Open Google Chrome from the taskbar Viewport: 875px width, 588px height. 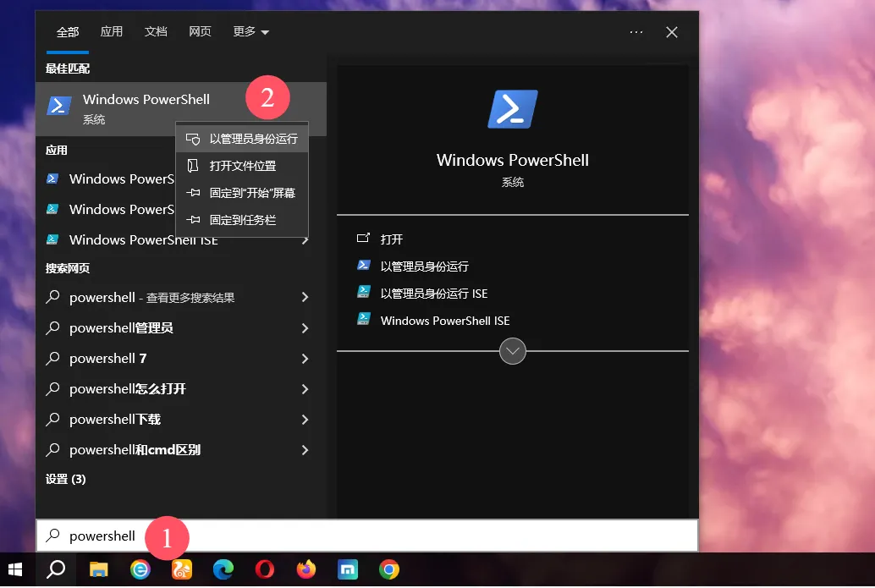[x=389, y=569]
